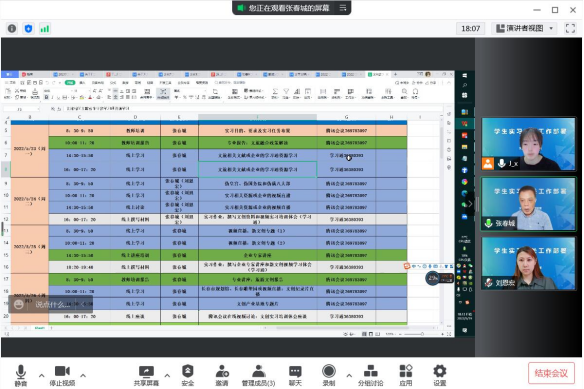The height and width of the screenshot is (389, 584).
Task: Expand audio options arrow beside 静音
Action: point(41,375)
